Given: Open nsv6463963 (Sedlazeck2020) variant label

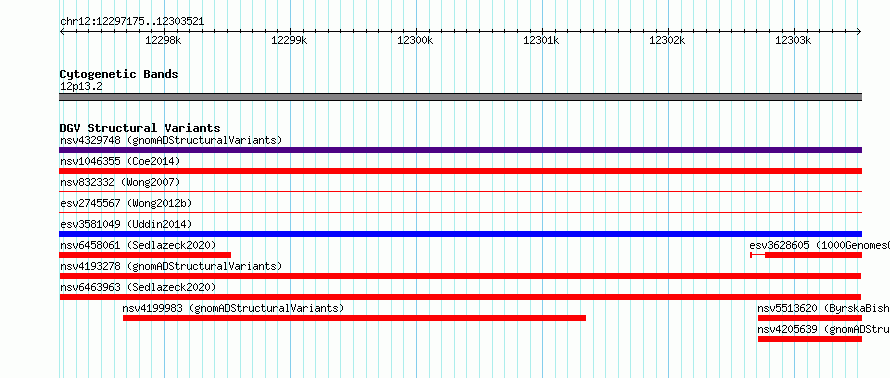Looking at the screenshot, I should pos(138,287).
